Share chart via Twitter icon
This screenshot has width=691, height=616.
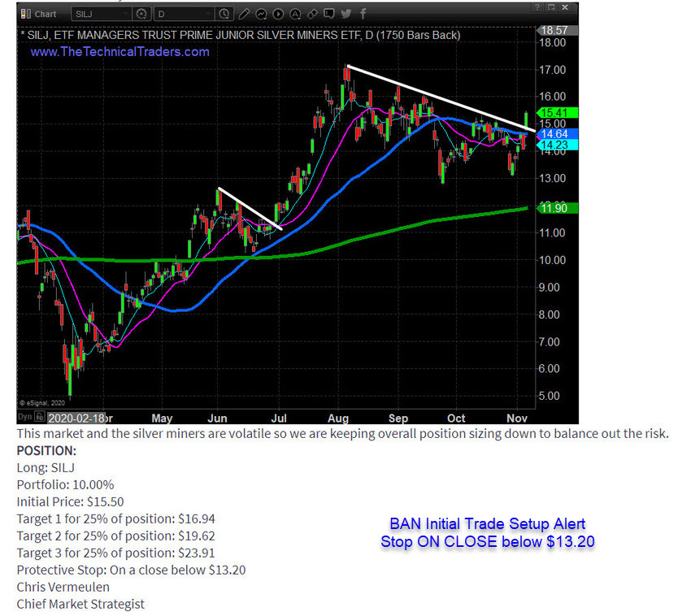click(x=346, y=14)
